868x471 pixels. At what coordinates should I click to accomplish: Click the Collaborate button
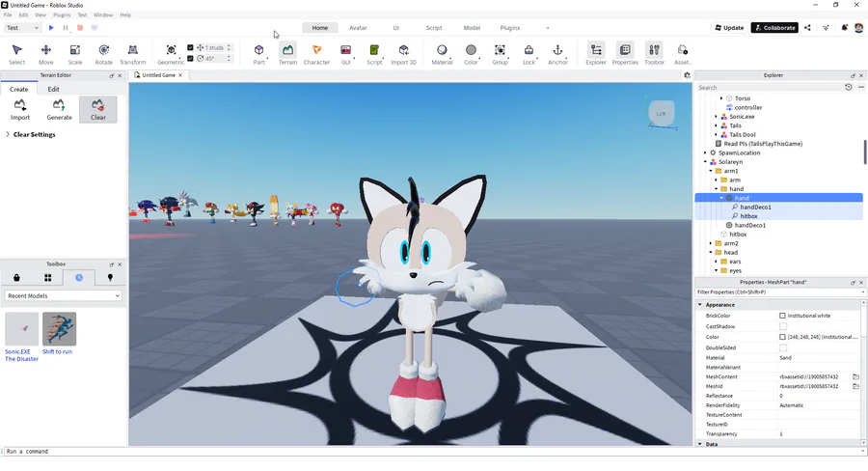pos(774,28)
